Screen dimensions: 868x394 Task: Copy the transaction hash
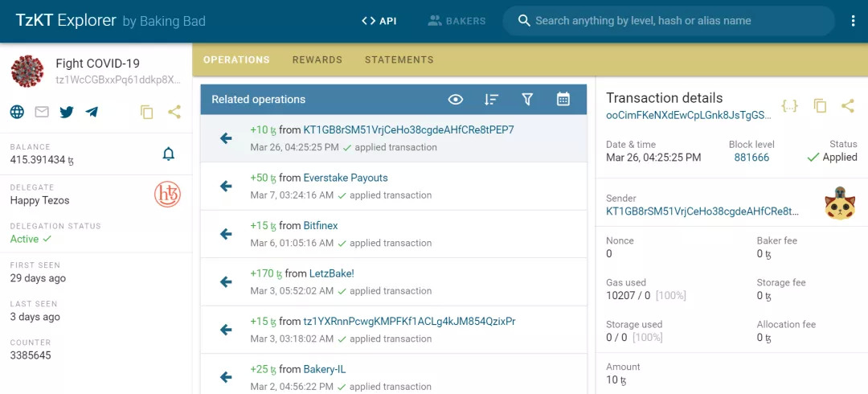(x=820, y=105)
